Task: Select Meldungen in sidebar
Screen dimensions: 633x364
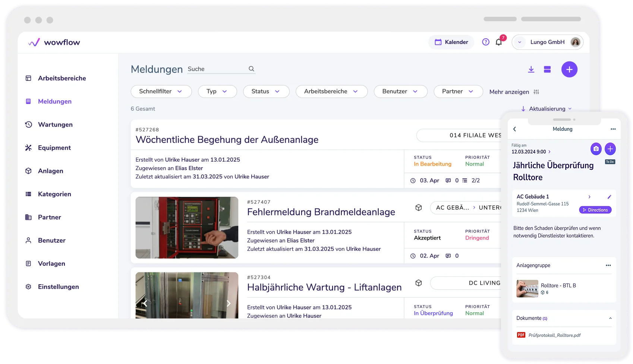Action: pos(48,101)
